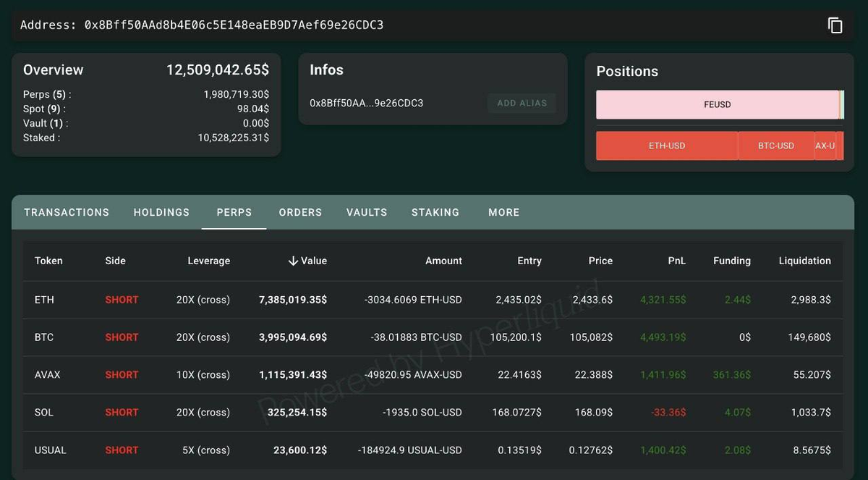Image resolution: width=868 pixels, height=480 pixels.
Task: Switch to the TRANSACTIONS tab
Action: point(66,212)
